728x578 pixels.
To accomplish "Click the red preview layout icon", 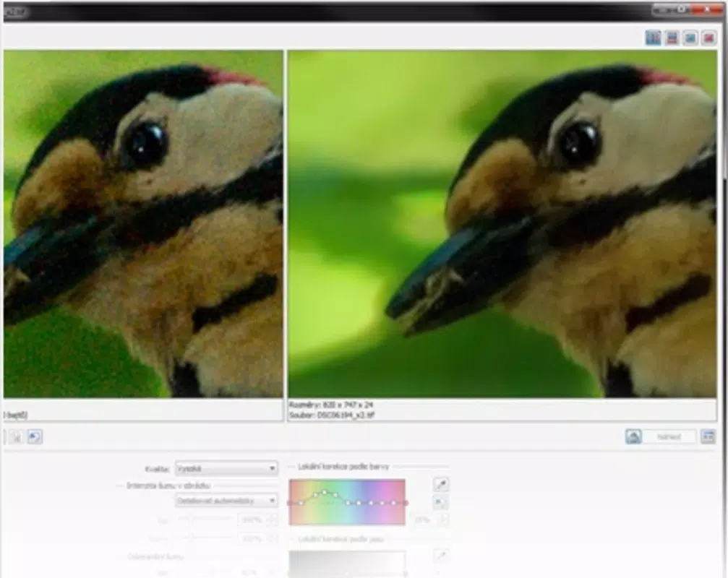I will [708, 38].
